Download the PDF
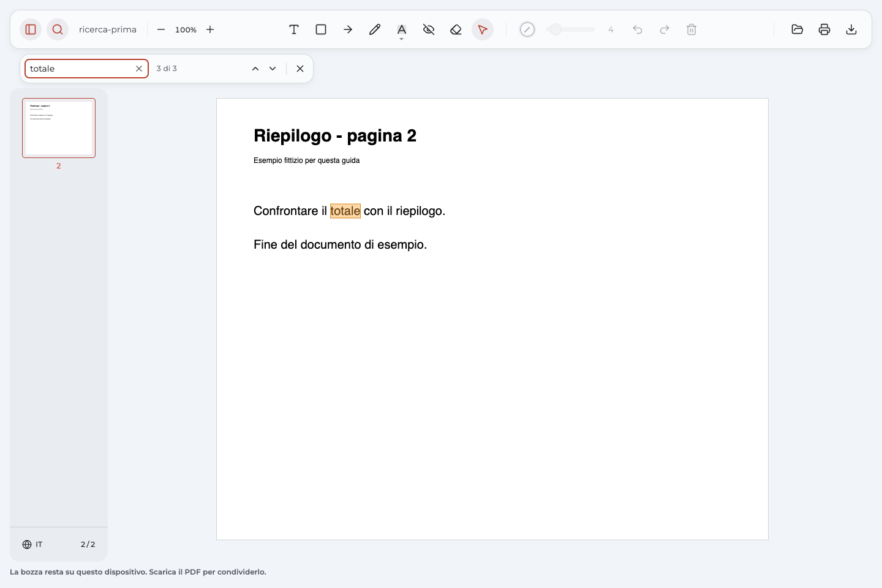This screenshot has height=588, width=882. (851, 29)
